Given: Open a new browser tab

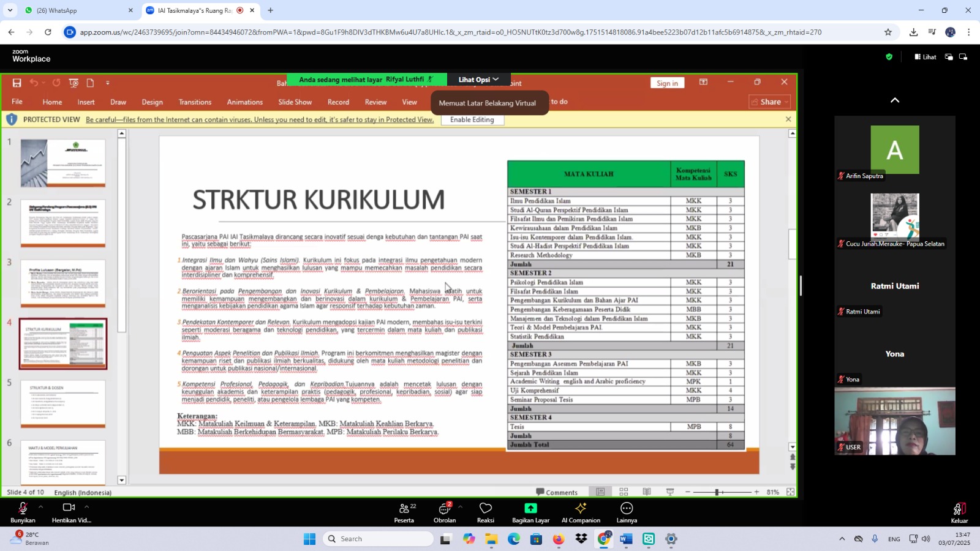Looking at the screenshot, I should point(271,10).
